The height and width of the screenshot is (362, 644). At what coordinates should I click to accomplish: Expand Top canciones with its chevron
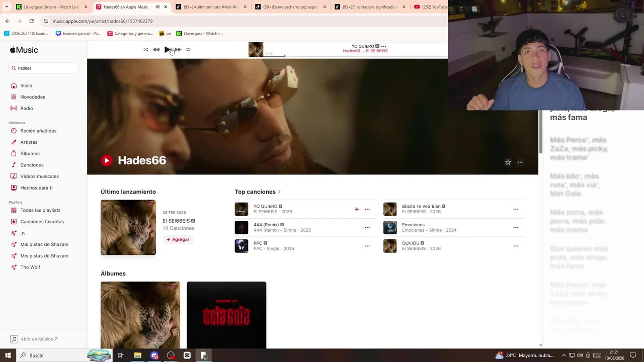[279, 192]
